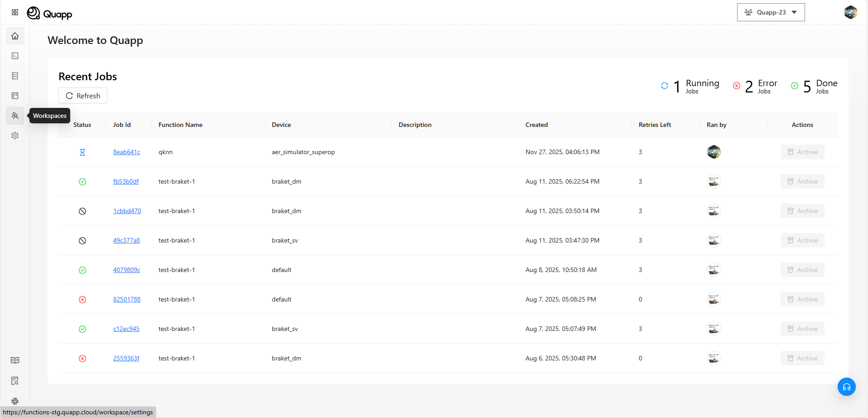Screen dimensions: 868x418
Task: Open job 8eab641c details
Action: [126, 152]
